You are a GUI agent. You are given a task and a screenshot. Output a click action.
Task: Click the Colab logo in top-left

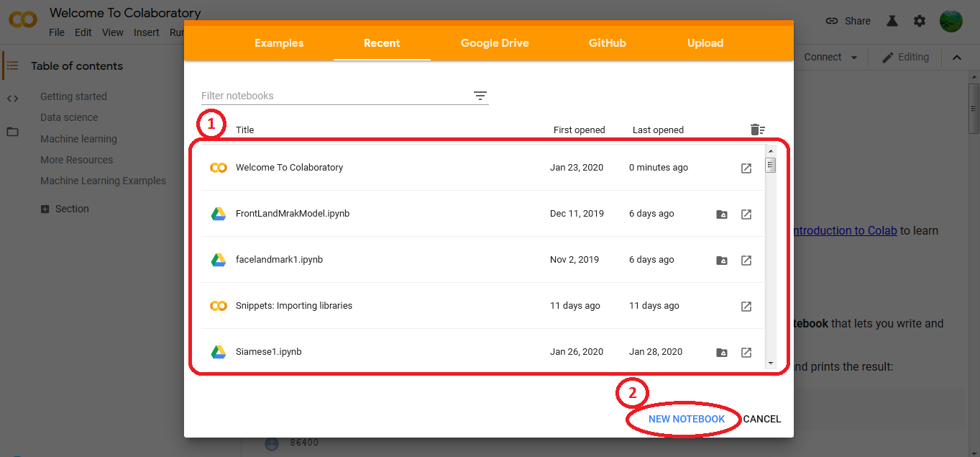tap(23, 19)
